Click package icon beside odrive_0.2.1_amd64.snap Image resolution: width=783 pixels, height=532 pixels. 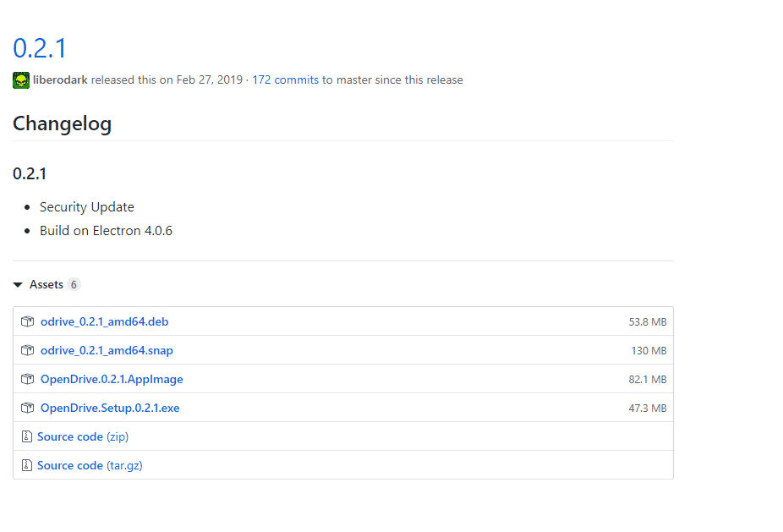point(27,351)
